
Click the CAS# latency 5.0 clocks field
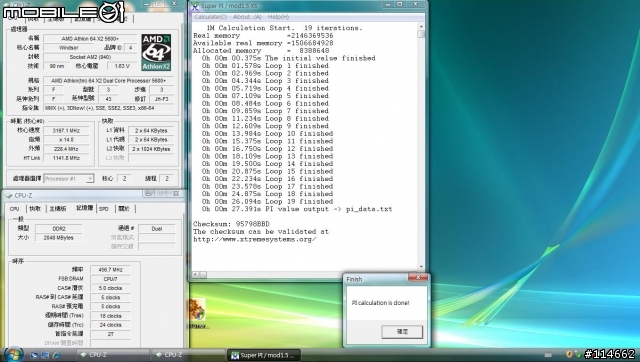click(x=111, y=288)
